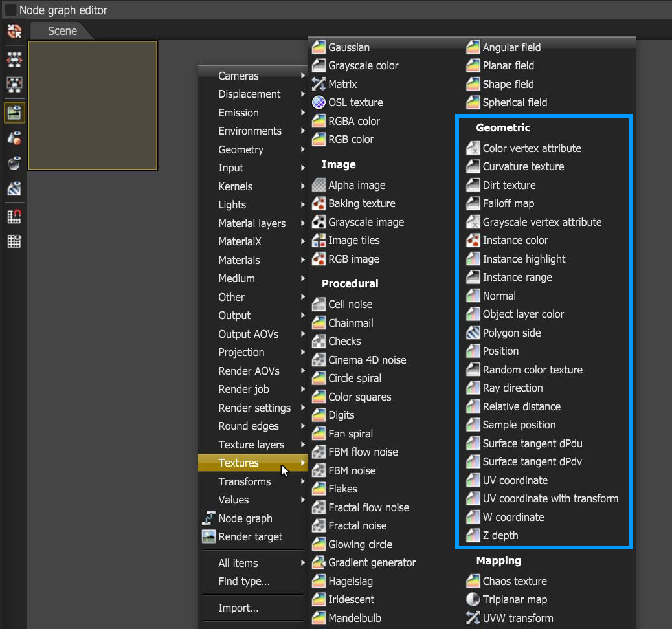The image size is (672, 629).
Task: Click the Render target picture icon
Action: pos(208,536)
